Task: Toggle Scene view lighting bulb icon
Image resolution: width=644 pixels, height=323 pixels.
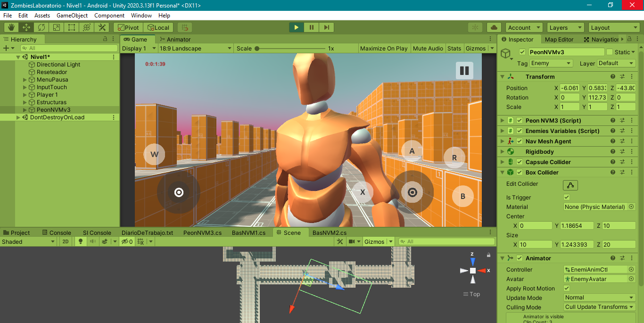Action: point(80,241)
